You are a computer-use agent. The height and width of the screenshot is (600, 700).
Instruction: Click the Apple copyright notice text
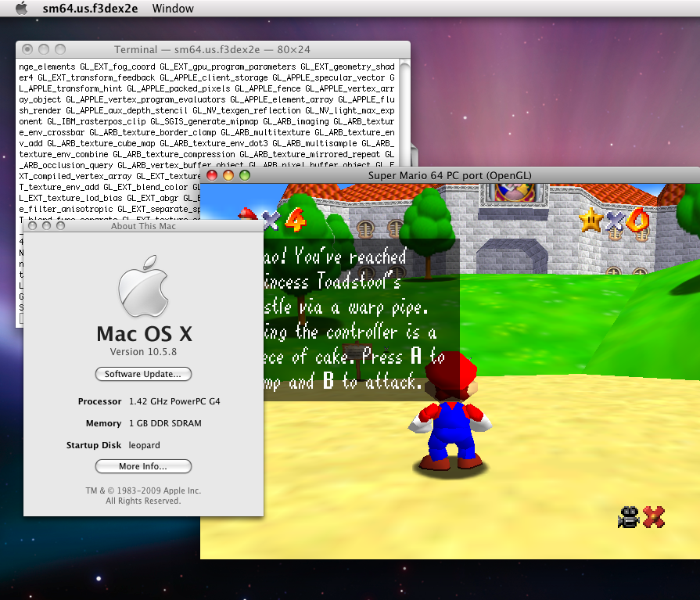tap(143, 495)
